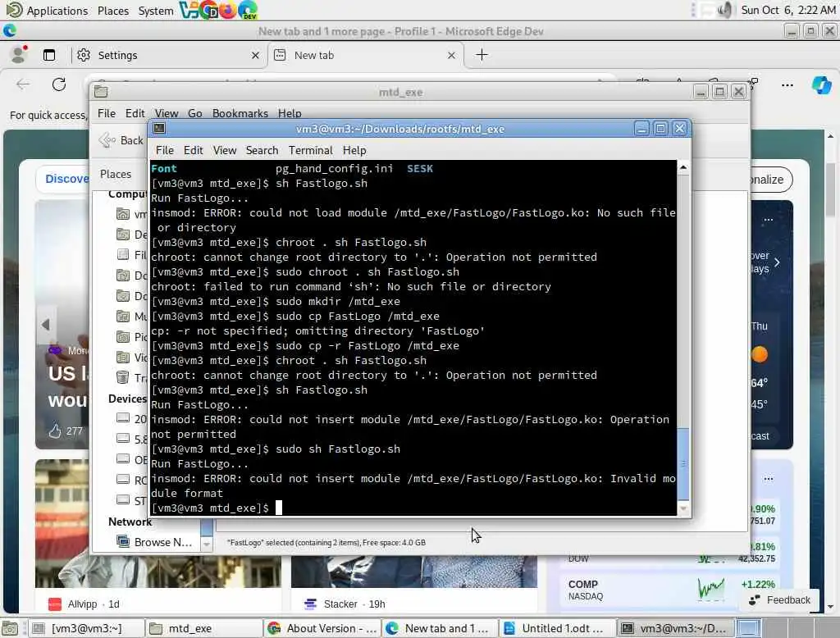This screenshot has height=638, width=840.
Task: Refresh the Edge page
Action: tap(59, 84)
